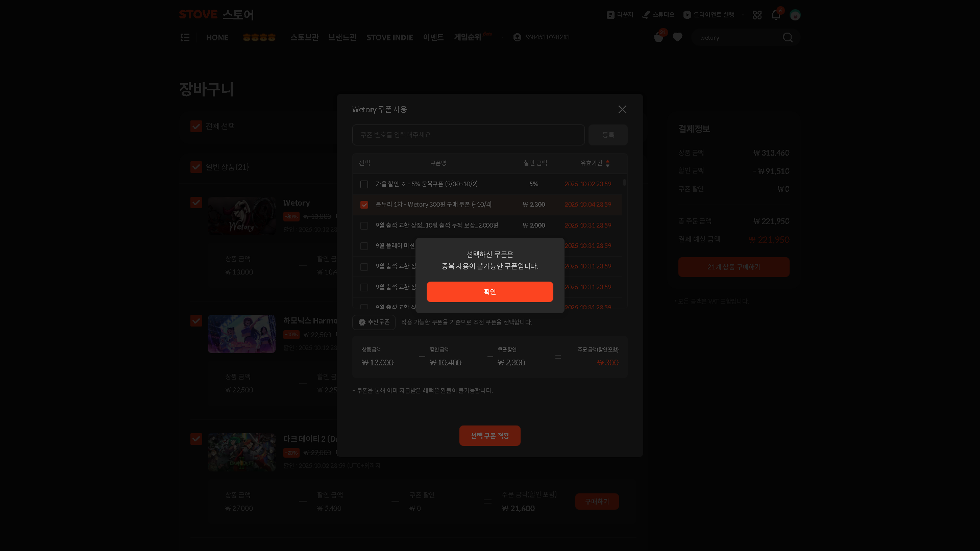Open the Wetory game thumbnail
The width and height of the screenshot is (980, 551).
241,216
